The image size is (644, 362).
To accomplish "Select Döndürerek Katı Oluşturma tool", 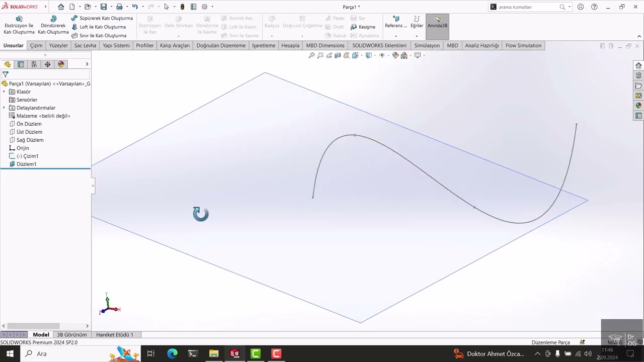I will pyautogui.click(x=53, y=25).
